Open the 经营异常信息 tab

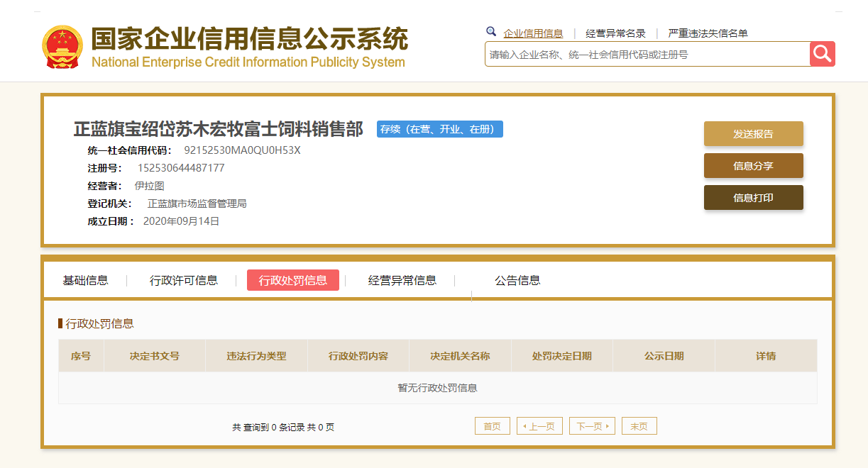pos(402,280)
